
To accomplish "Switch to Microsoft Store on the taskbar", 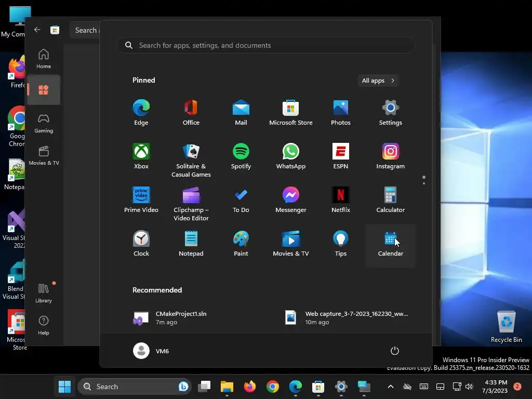I will [x=318, y=387].
